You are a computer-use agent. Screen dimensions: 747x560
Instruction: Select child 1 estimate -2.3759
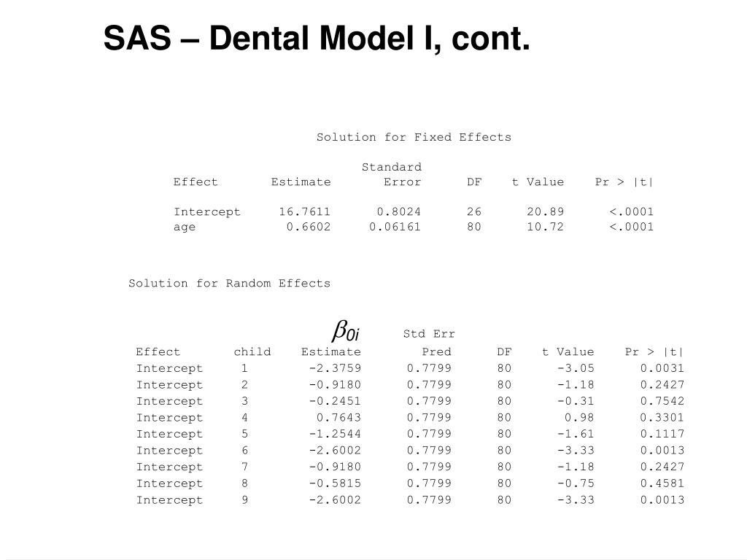coord(335,368)
